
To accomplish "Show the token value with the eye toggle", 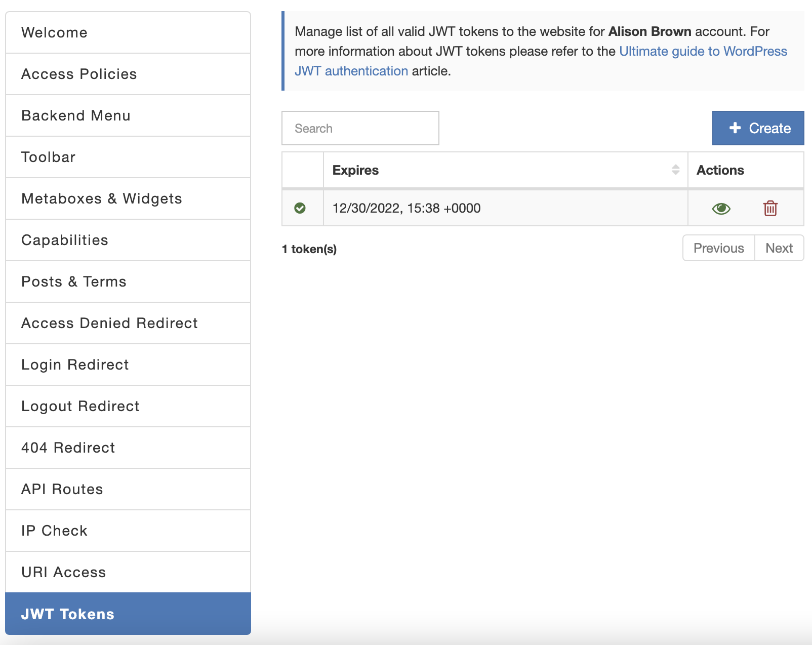I will 721,208.
